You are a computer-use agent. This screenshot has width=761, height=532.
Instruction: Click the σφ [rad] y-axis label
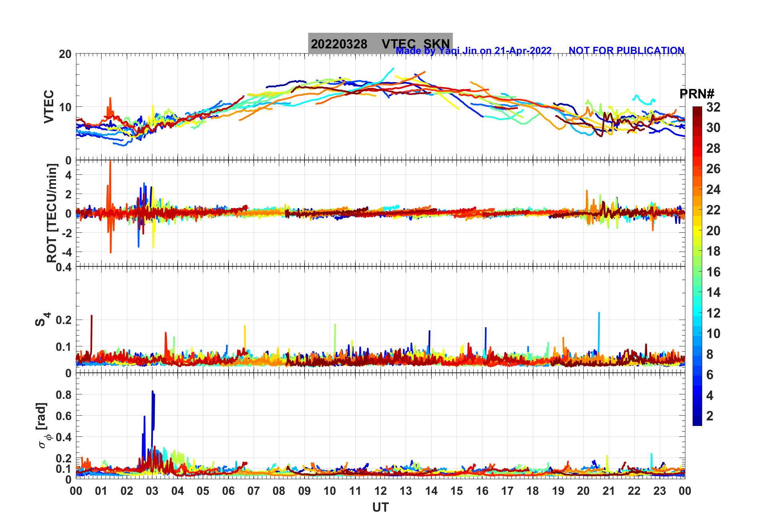tap(42, 426)
